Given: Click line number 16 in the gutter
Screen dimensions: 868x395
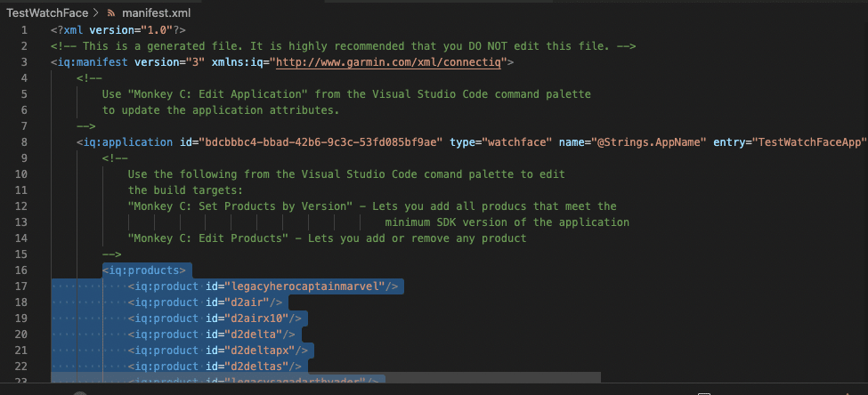Looking at the screenshot, I should (20, 270).
